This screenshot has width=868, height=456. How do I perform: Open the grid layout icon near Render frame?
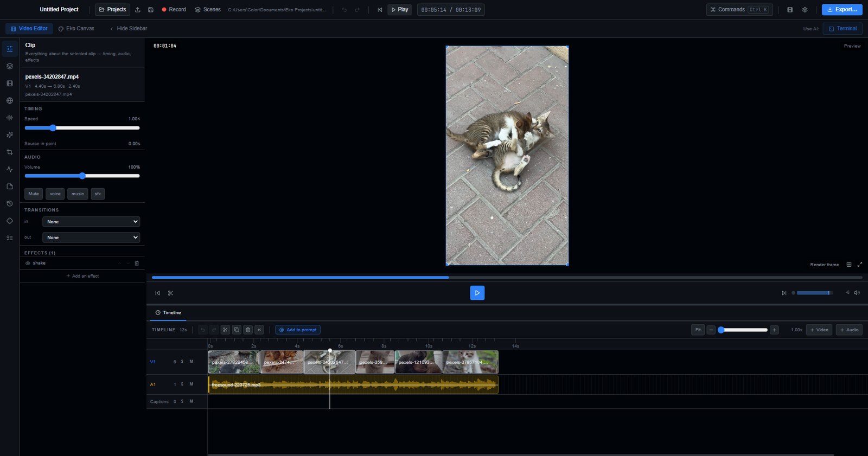coord(849,265)
